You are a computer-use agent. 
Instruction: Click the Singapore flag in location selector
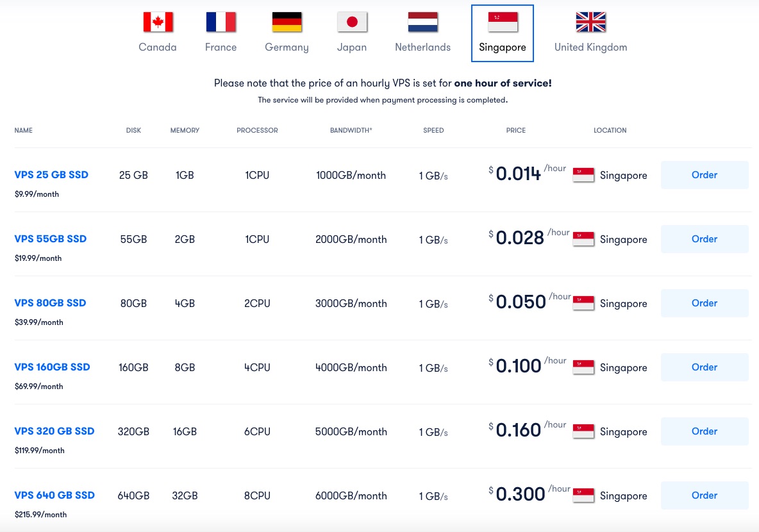click(x=503, y=22)
